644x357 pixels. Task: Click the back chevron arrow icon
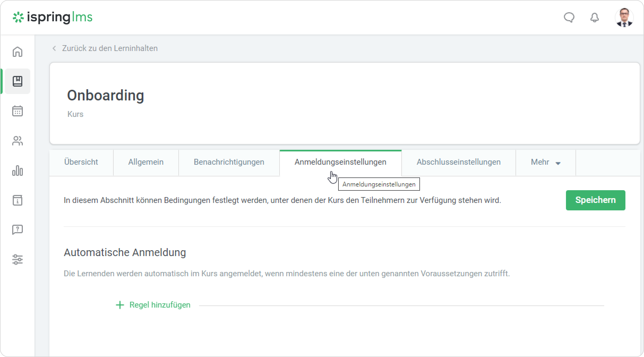click(54, 48)
